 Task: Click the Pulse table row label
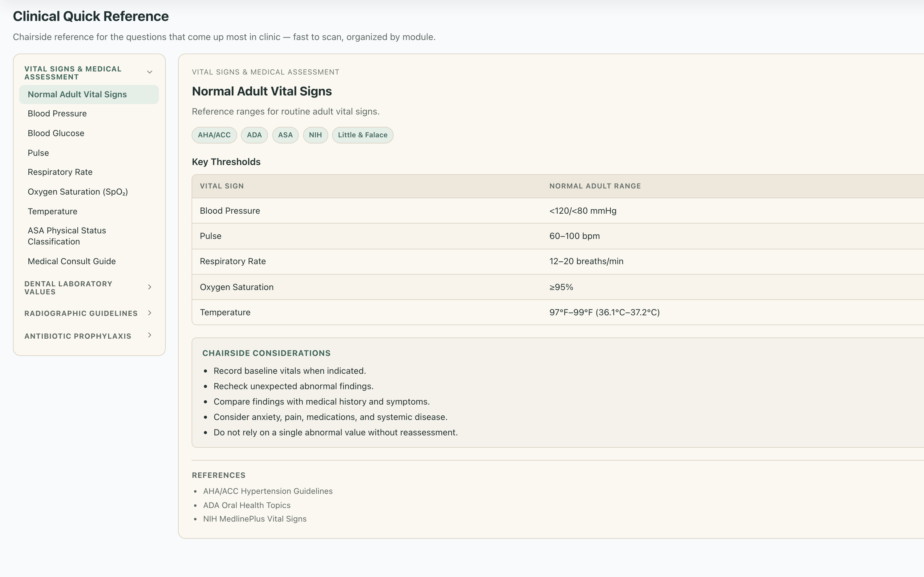click(x=211, y=236)
